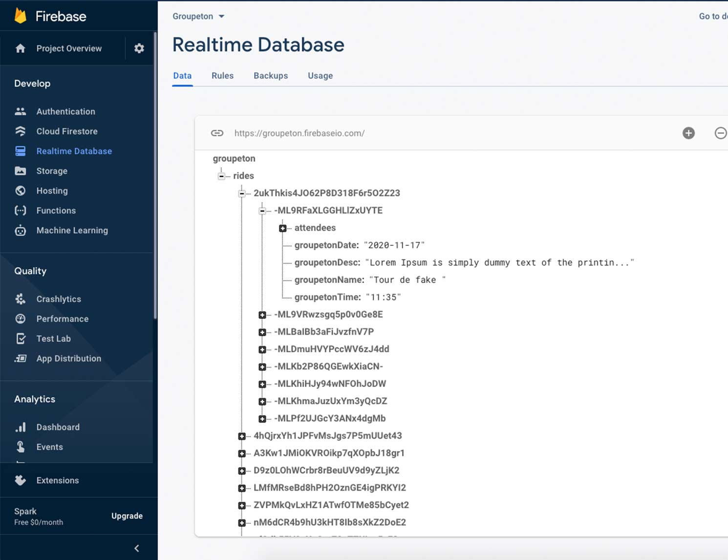Click the groupetonName value "Tour de fake"

point(407,280)
